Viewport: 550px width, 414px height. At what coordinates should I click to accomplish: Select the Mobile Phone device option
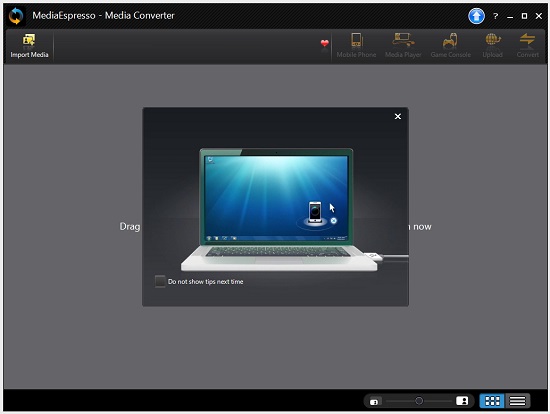(356, 46)
